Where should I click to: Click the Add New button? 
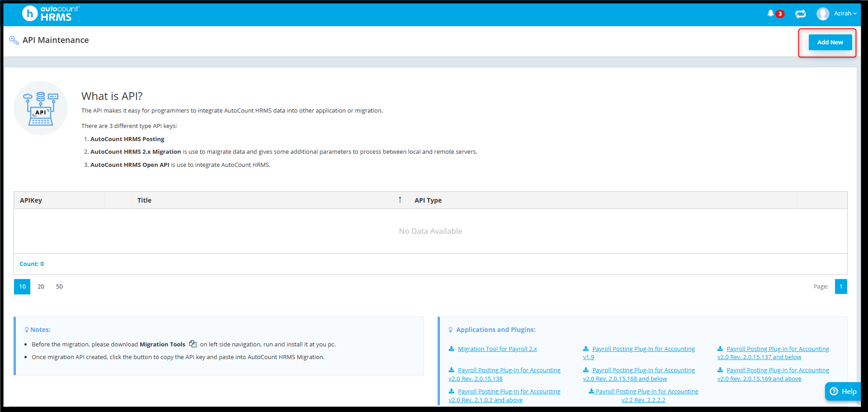830,42
